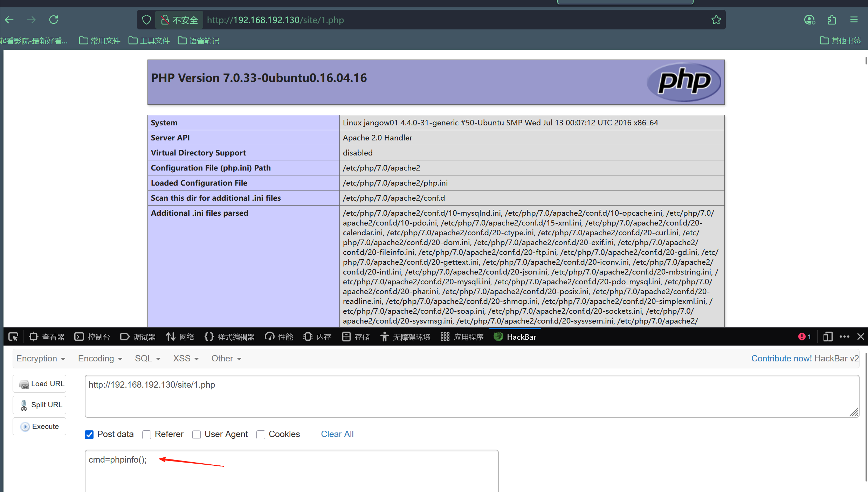Uncheck the Post data checkbox

click(89, 435)
